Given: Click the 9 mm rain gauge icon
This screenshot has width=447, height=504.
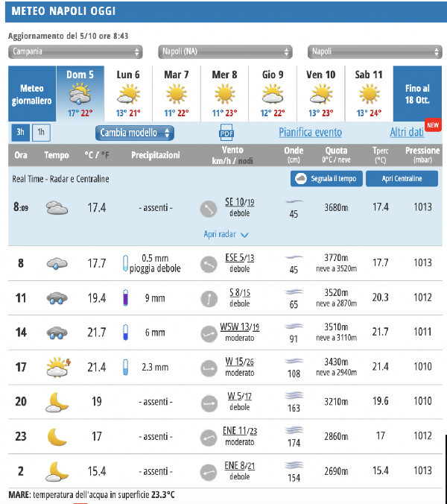Looking at the screenshot, I should pyautogui.click(x=126, y=298).
